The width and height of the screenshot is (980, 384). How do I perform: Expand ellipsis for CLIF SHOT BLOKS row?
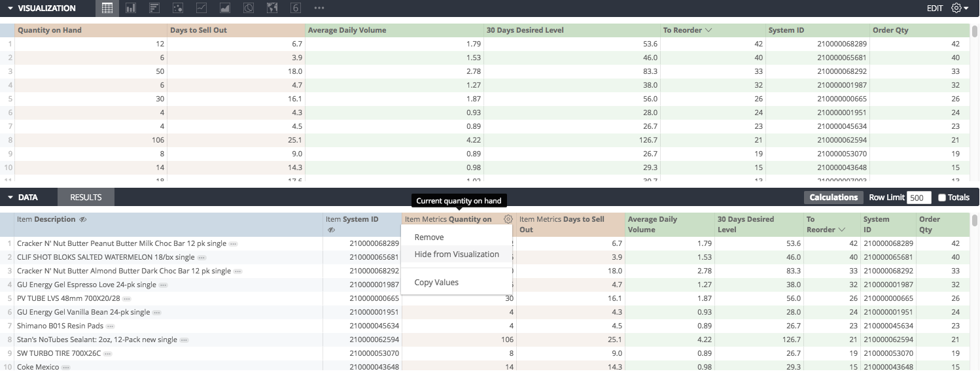tap(202, 257)
